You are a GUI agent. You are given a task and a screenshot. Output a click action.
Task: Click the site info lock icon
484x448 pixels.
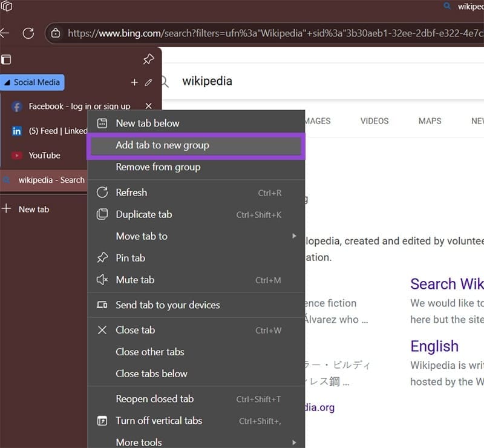[x=56, y=33]
